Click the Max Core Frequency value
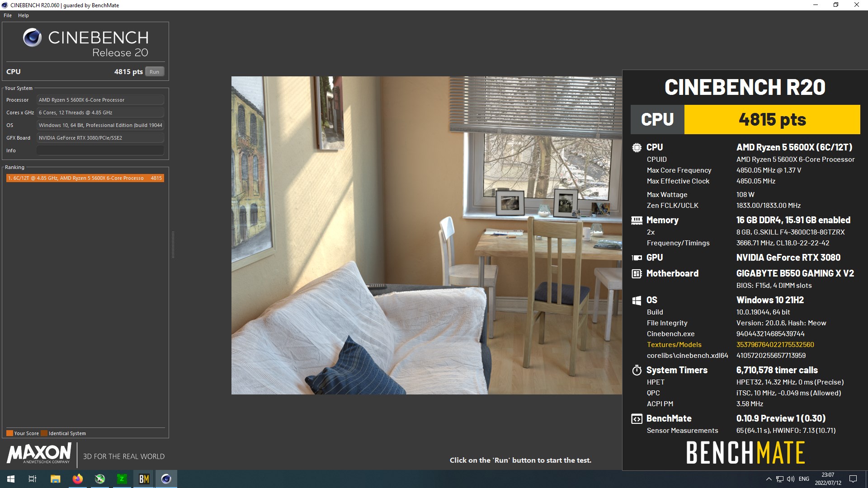The width and height of the screenshot is (868, 488). 769,170
